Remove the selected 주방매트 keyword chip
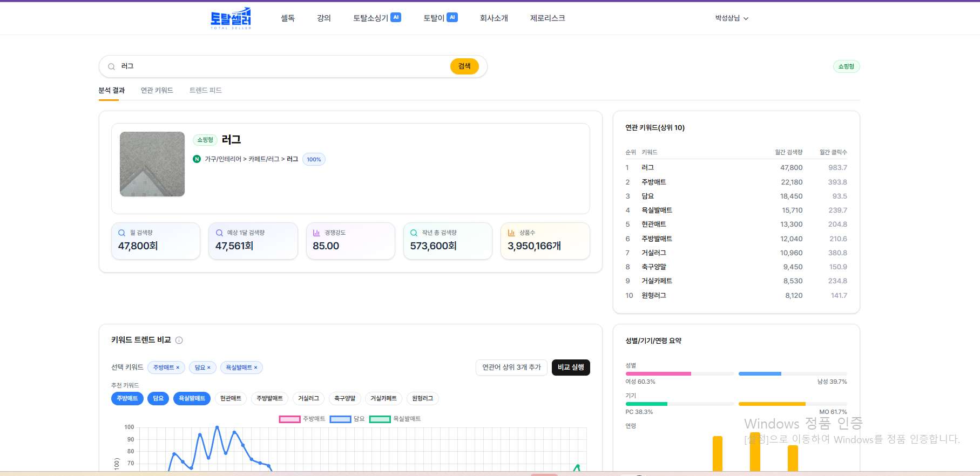The height and width of the screenshot is (476, 980). click(x=178, y=368)
